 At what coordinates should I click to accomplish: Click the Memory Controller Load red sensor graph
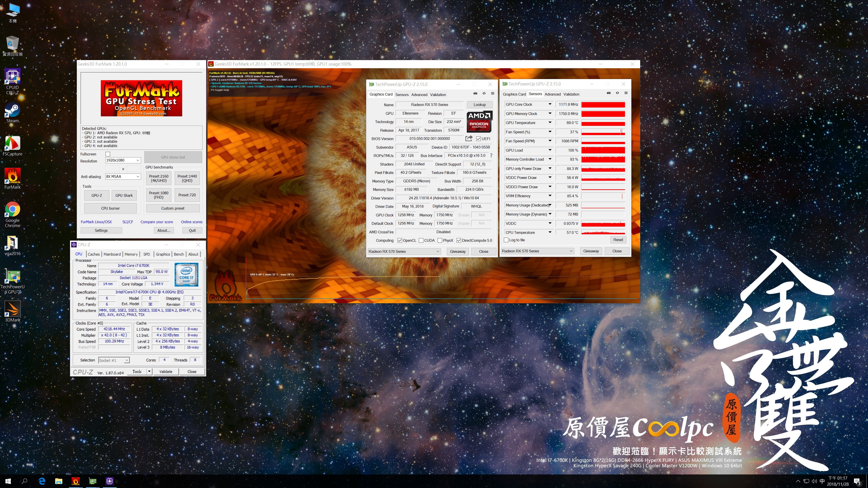(603, 159)
